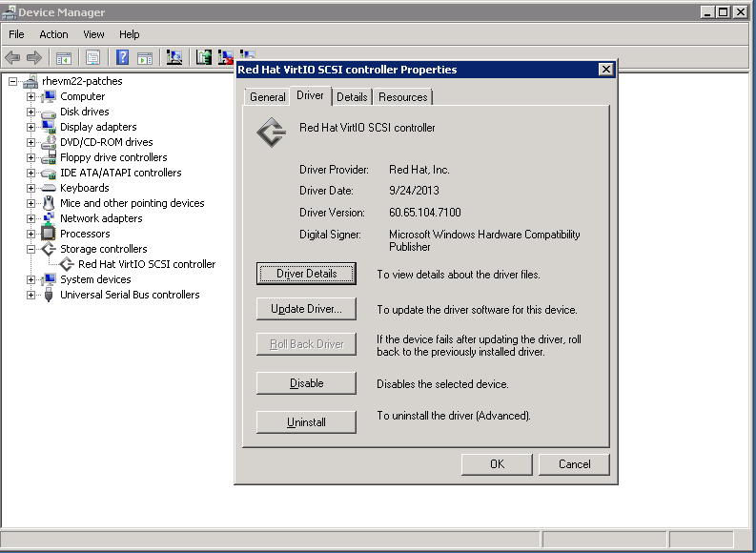
Task: Expand the Floppy drive controllers node
Action: 31,157
